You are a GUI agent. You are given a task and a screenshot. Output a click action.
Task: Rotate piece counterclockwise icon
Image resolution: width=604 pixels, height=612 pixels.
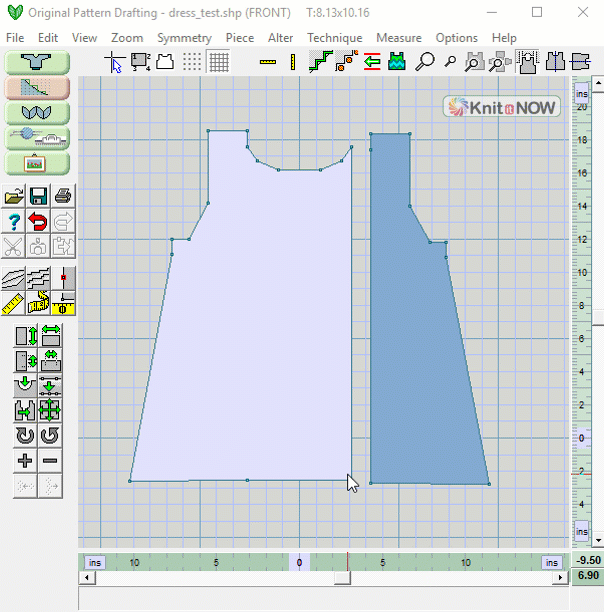coord(51,436)
